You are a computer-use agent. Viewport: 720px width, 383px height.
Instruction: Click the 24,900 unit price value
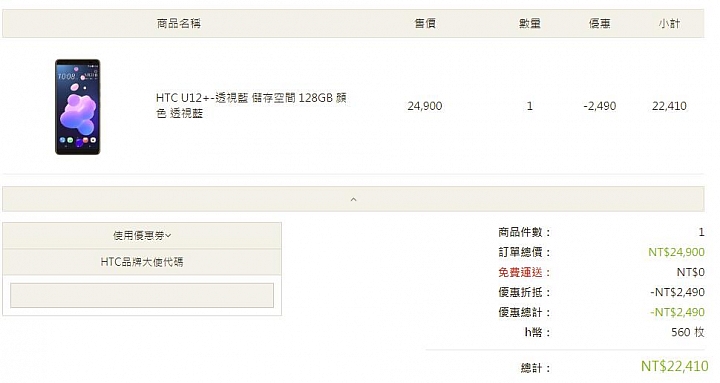pos(425,106)
